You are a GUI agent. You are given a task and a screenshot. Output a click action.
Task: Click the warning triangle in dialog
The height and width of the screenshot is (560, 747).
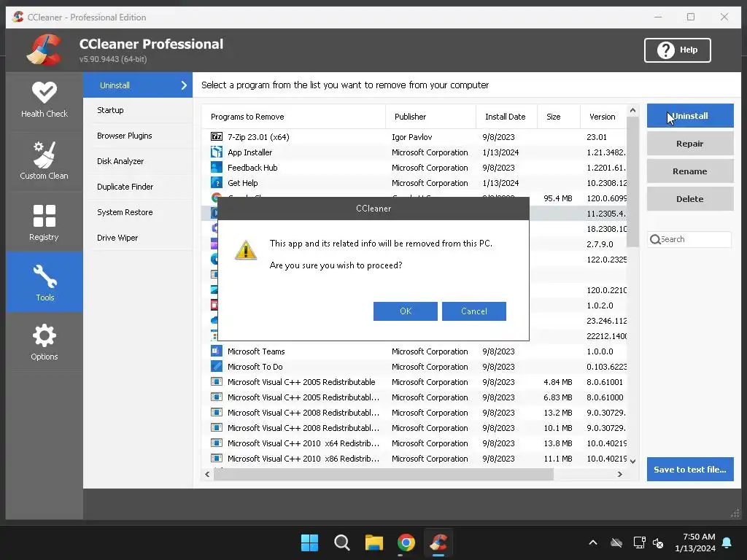click(x=246, y=249)
